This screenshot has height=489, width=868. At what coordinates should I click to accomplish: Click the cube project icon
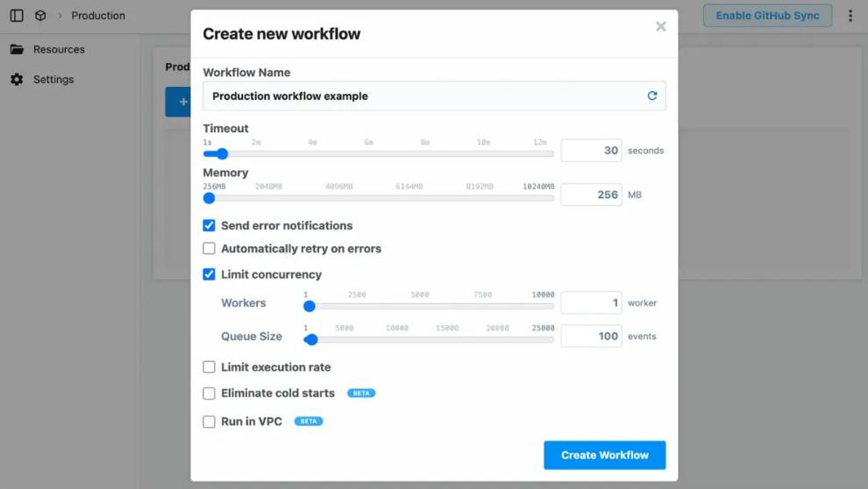[x=40, y=16]
